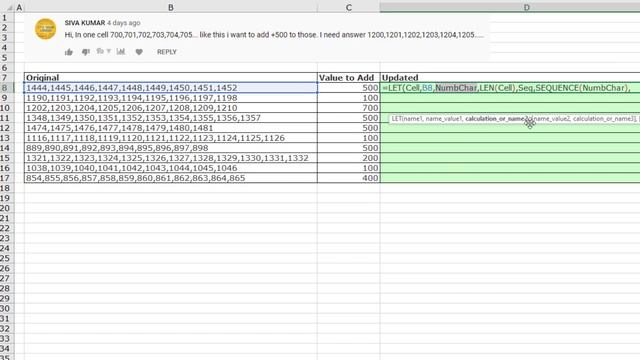
Task: Click the value 700 in column C
Action: [x=349, y=108]
